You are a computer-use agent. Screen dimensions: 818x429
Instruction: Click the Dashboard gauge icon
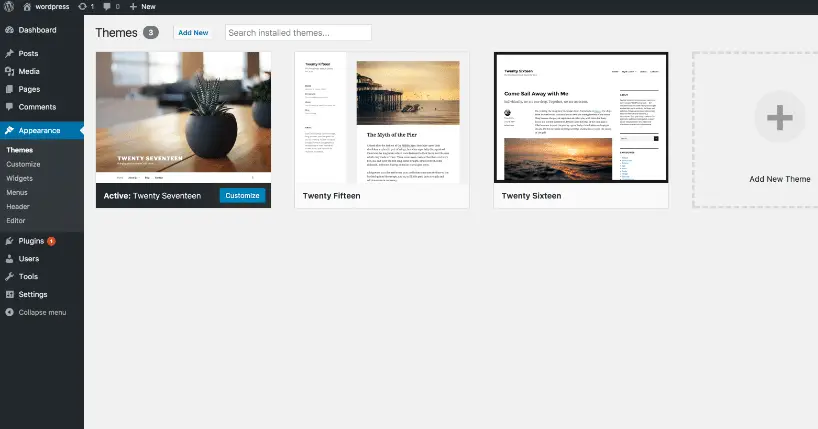click(9, 30)
